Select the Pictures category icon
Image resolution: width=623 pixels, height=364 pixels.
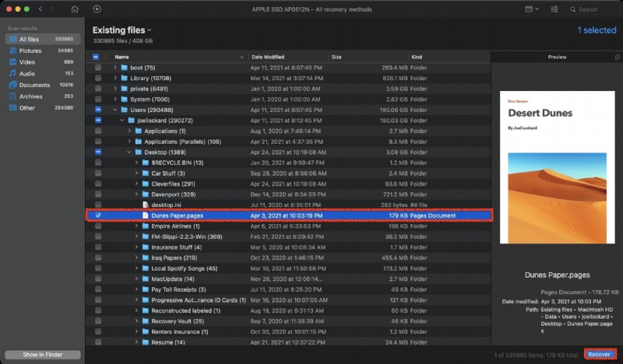pyautogui.click(x=13, y=51)
